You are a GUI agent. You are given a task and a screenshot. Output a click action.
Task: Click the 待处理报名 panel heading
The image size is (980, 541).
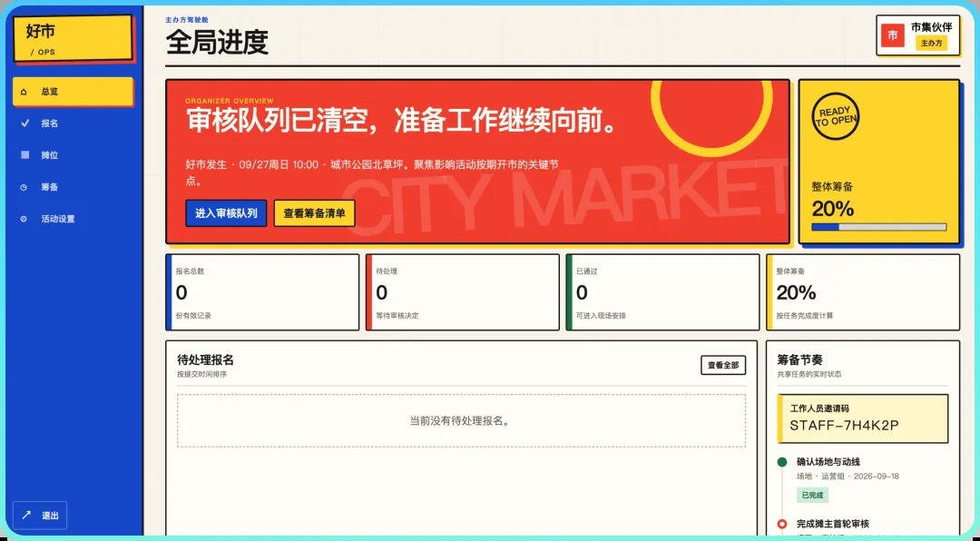click(206, 360)
